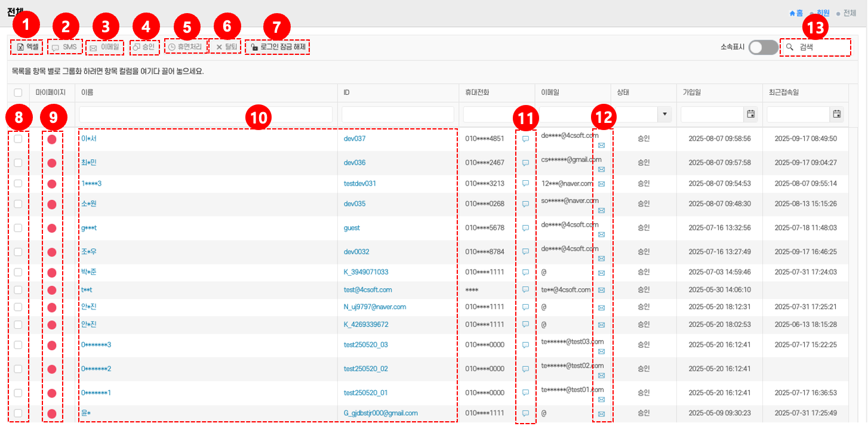Click SMS bubble icon in dev037 row

point(525,138)
